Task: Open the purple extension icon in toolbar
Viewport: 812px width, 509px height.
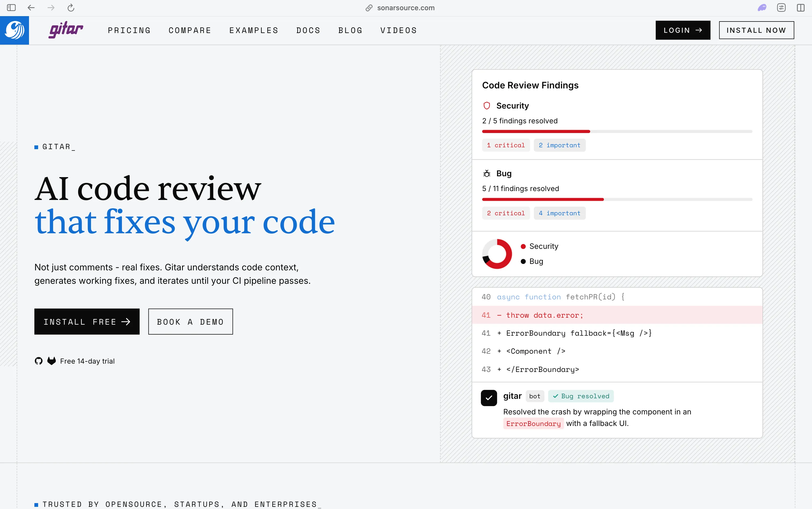Action: click(x=762, y=8)
